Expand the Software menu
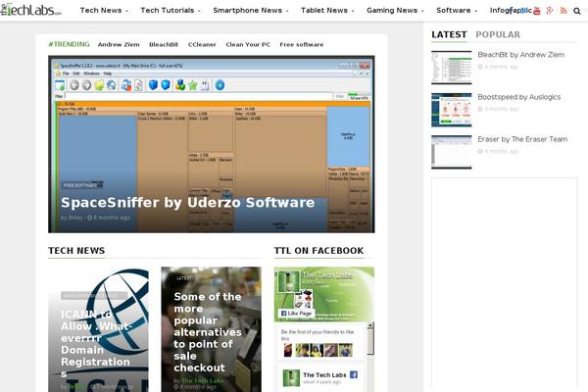Screen dimensions: 588x392 tap(457, 11)
